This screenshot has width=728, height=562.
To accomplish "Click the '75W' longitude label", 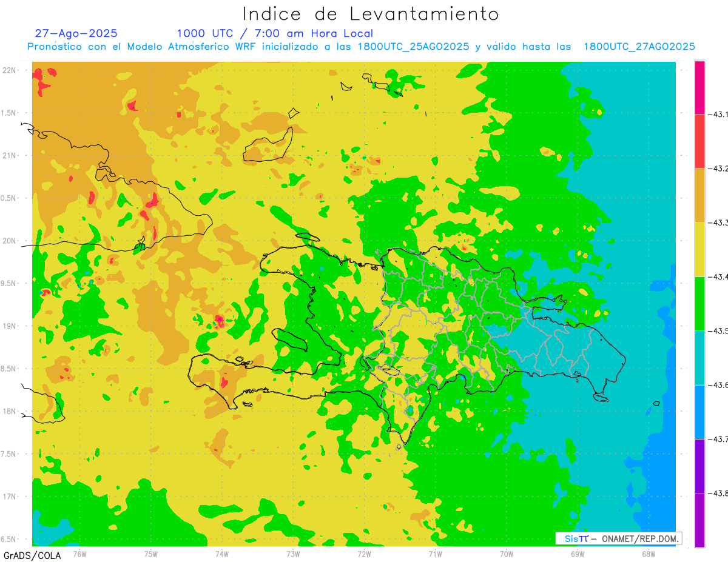I will pyautogui.click(x=150, y=554).
